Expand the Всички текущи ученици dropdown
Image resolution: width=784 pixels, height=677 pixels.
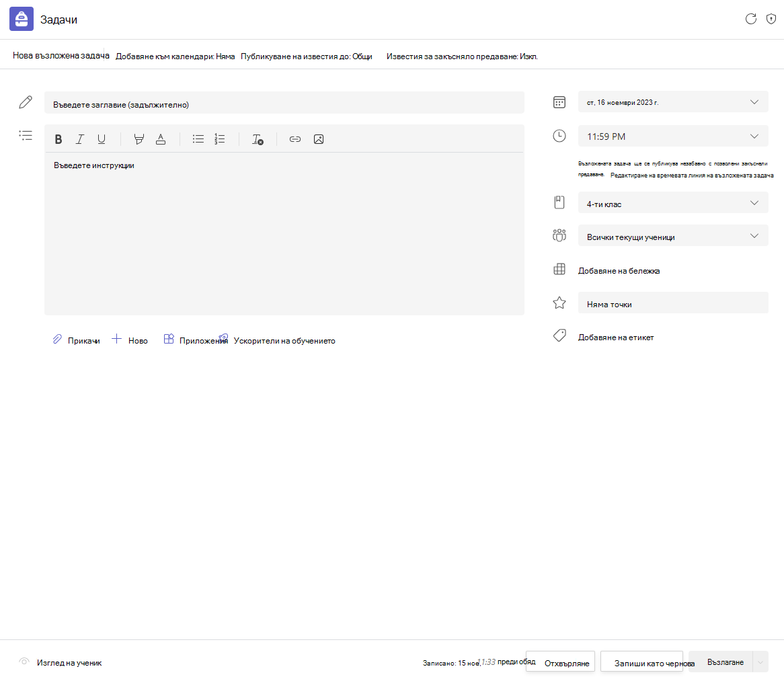(x=672, y=236)
